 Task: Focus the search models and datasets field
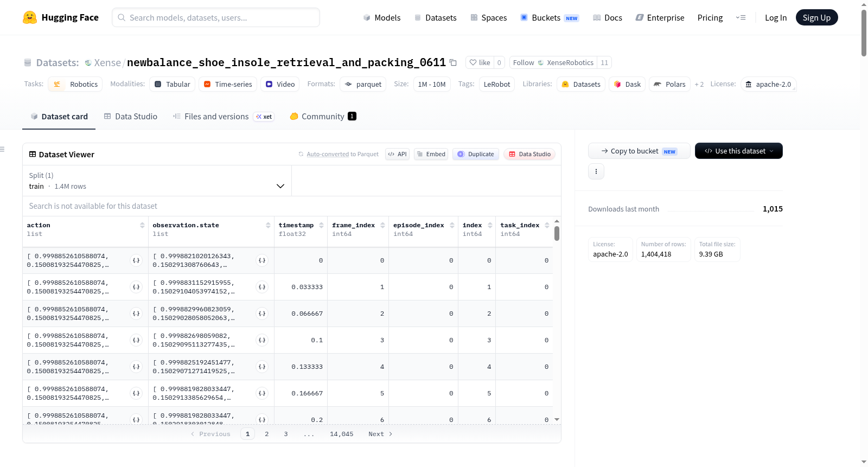pos(216,17)
